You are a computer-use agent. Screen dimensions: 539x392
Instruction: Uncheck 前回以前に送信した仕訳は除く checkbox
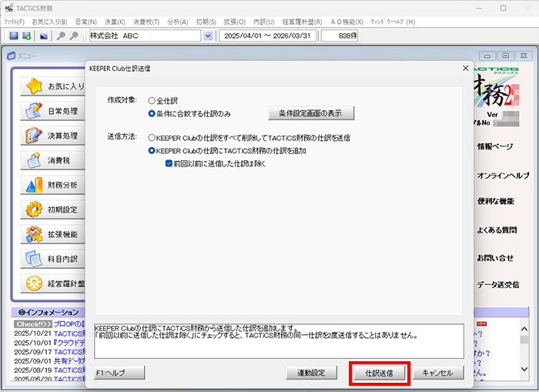click(169, 163)
